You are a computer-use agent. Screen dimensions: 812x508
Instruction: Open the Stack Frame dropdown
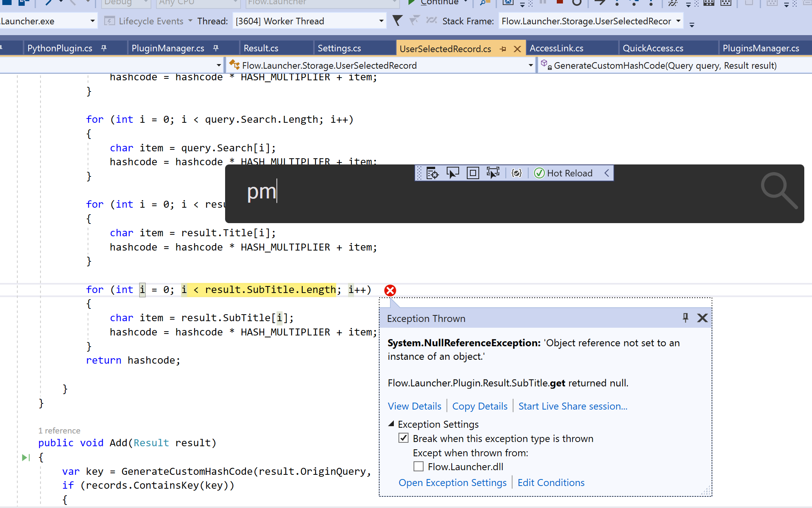click(x=678, y=21)
